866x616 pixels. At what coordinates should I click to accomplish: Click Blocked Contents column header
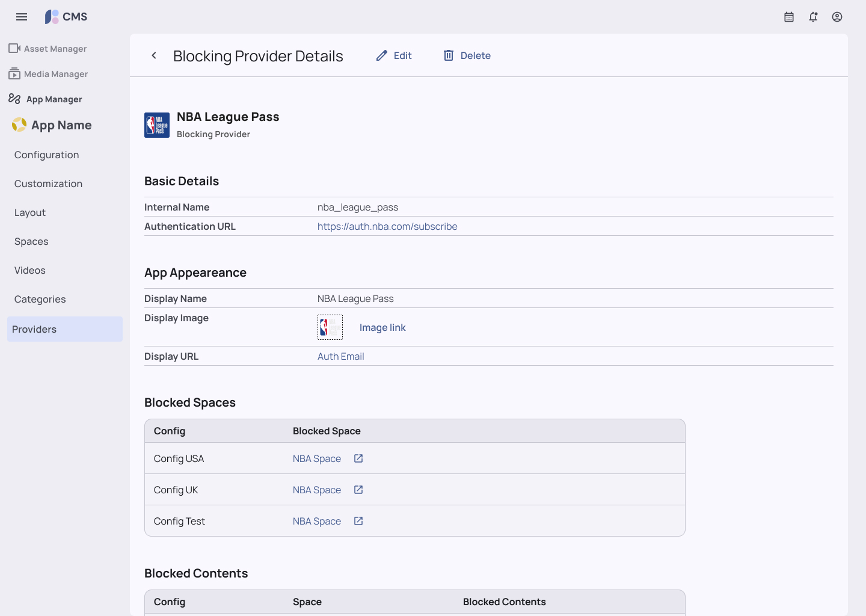pos(505,602)
